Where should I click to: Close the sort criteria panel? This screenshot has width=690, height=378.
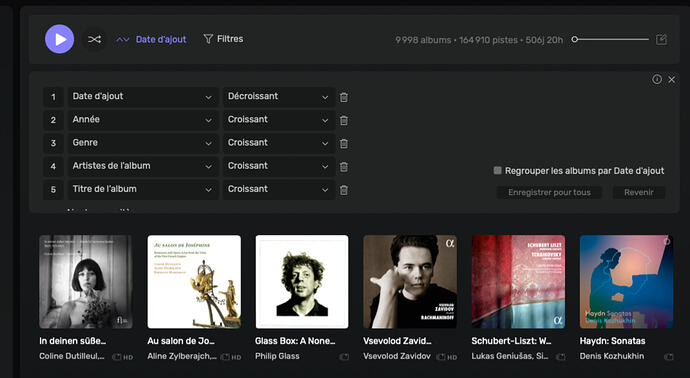(672, 80)
